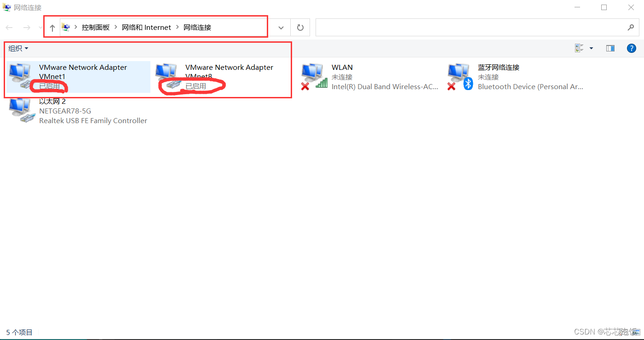Go back using the back arrow
This screenshot has width=644, height=340.
pyautogui.click(x=9, y=28)
